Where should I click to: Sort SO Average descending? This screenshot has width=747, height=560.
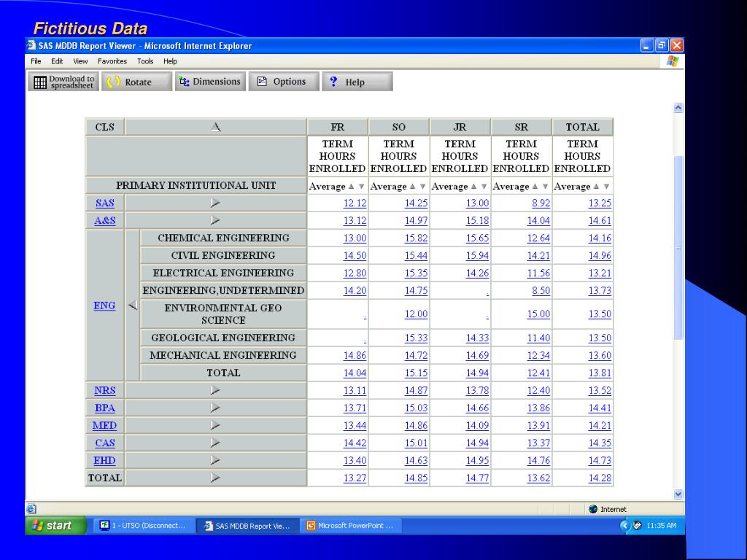[x=423, y=187]
